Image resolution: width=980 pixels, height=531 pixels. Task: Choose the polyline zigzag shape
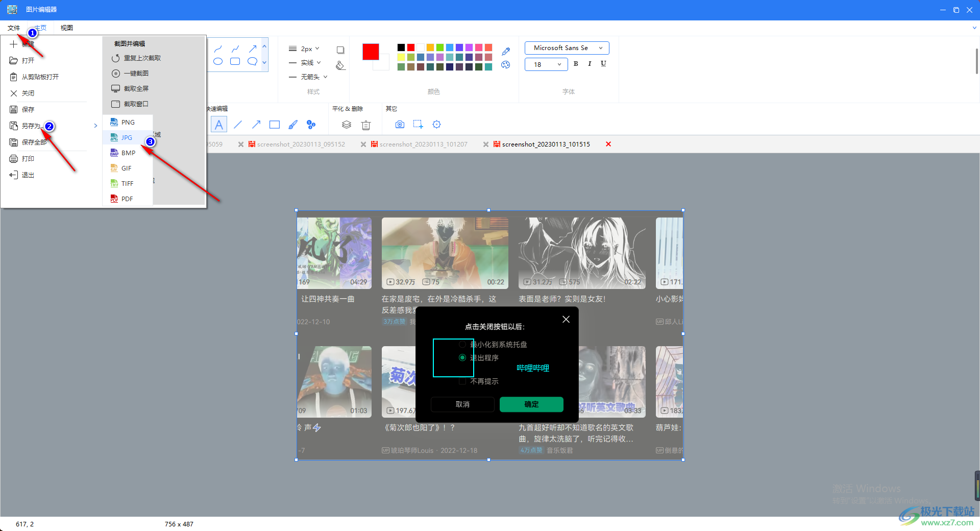click(235, 49)
